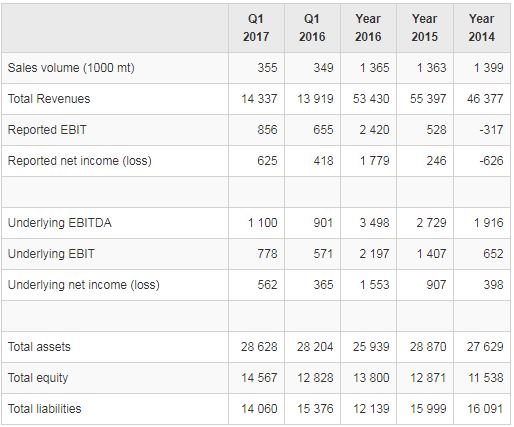
Task: Select the Underlying EBITDA row label
Action: (59, 223)
